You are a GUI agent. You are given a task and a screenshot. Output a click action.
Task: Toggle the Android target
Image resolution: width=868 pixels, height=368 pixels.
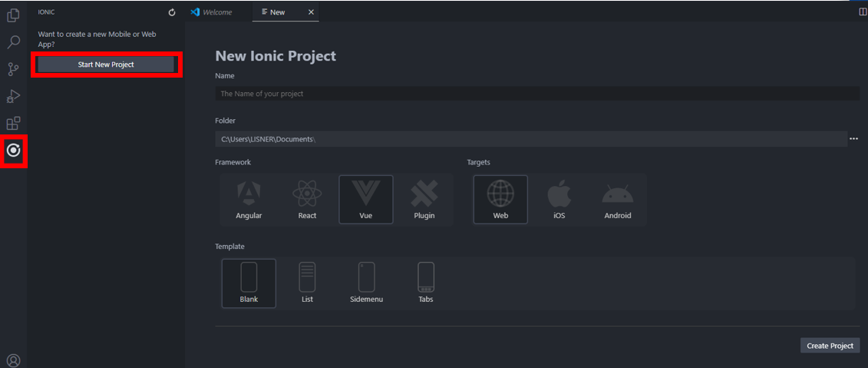tap(618, 200)
